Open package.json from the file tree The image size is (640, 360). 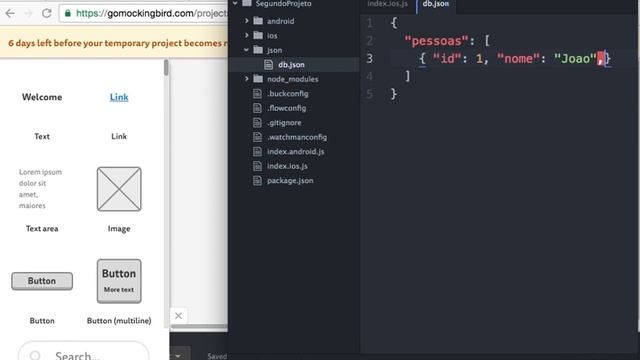tap(290, 180)
